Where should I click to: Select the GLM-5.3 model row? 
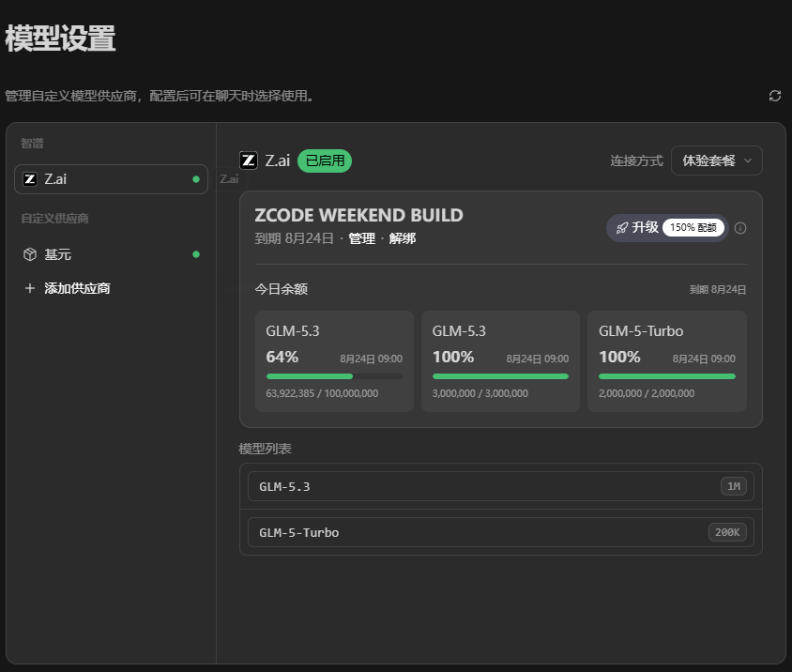tap(501, 486)
